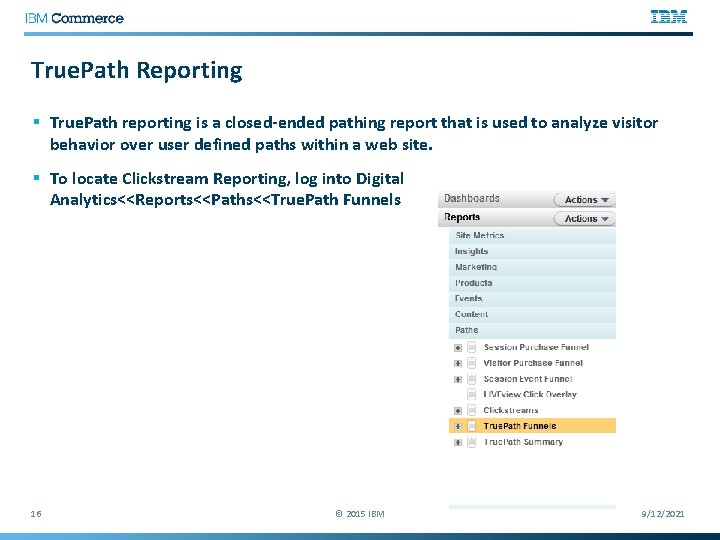Expand the Session Purchase Funnel node
The image size is (720, 540).
(458, 348)
